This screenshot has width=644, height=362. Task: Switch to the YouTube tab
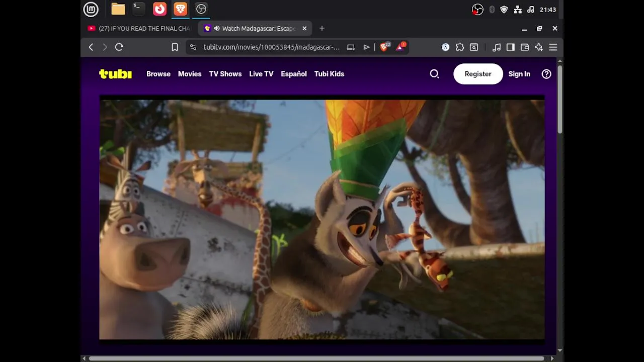(x=139, y=29)
